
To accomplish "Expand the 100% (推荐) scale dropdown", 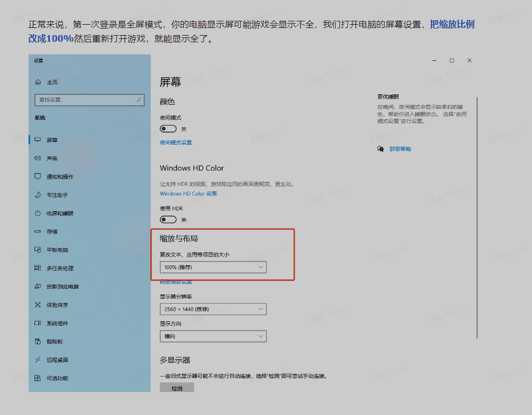I will click(213, 267).
